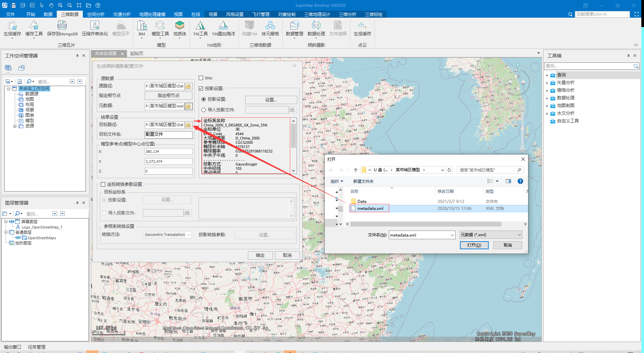
Task: Click the 查询 toolbox item
Action: [x=561, y=75]
